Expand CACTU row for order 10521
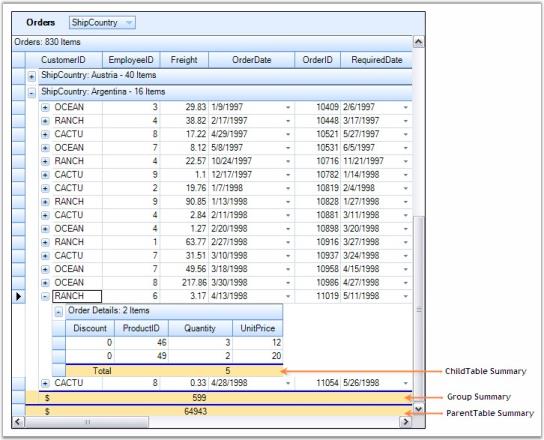Screen dimensions: 544x440 [x=45, y=135]
